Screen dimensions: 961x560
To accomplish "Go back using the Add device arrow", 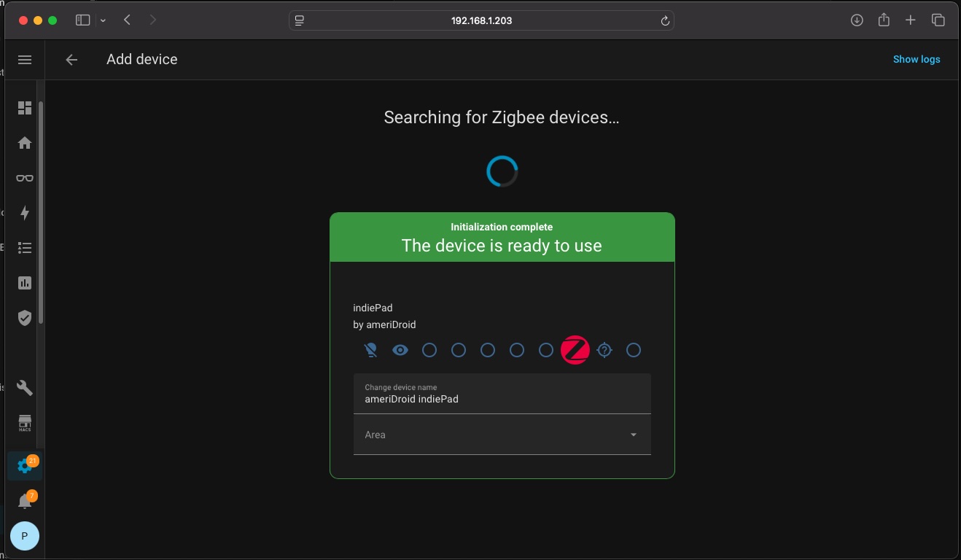I will [x=71, y=60].
